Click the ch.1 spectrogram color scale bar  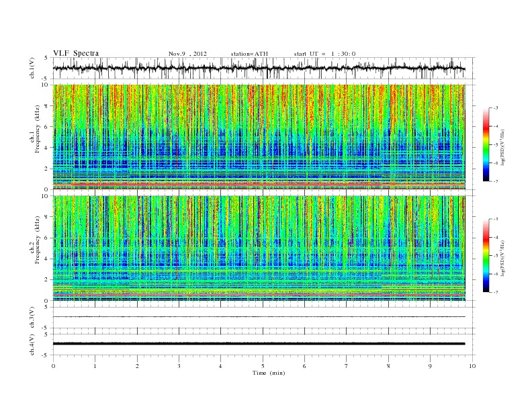pos(486,144)
